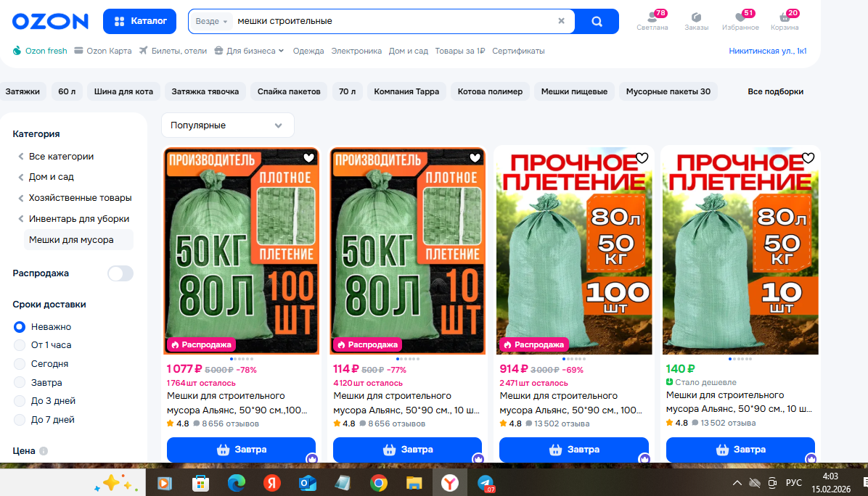Open the OZON home logo
This screenshot has height=496, width=868.
coord(50,22)
